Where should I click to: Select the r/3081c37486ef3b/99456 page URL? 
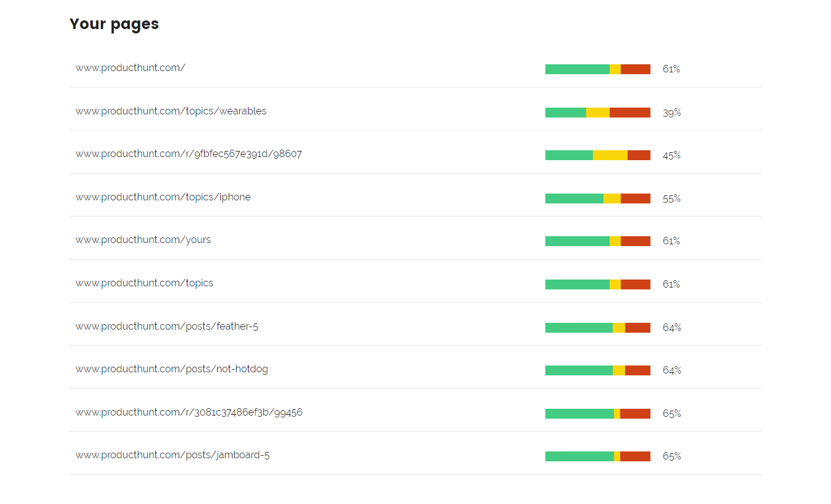(x=189, y=412)
